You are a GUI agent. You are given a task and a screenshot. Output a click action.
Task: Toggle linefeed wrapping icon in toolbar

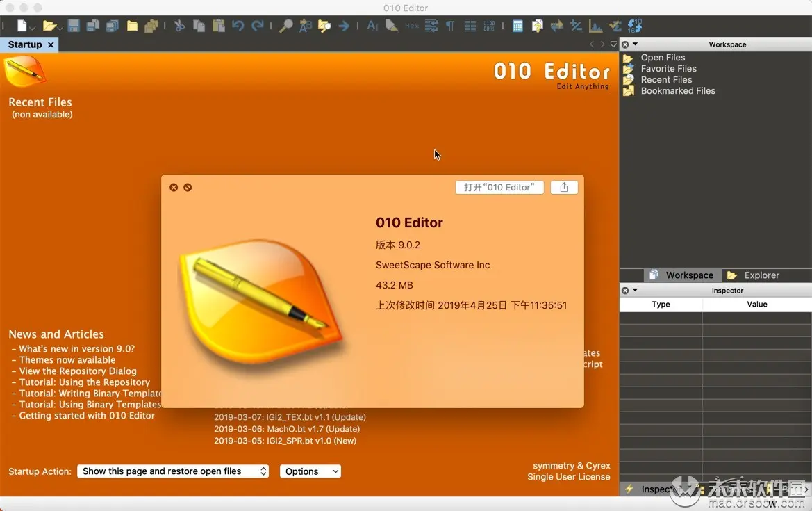[x=431, y=26]
